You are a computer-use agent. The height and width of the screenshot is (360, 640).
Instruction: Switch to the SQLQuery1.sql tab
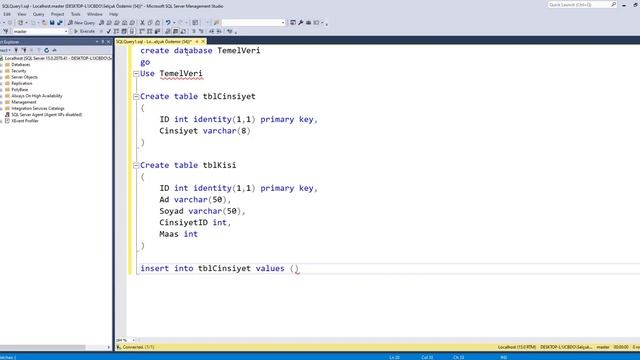pos(154,41)
